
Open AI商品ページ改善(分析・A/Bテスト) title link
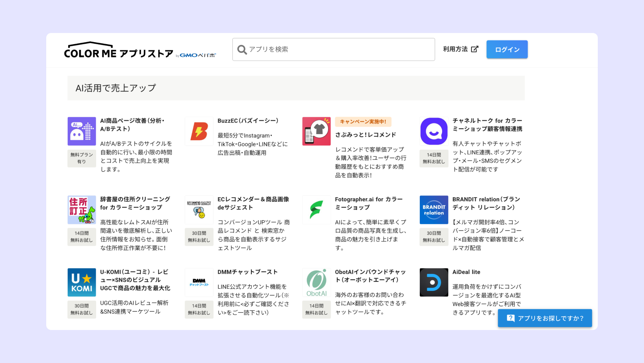pos(133,125)
